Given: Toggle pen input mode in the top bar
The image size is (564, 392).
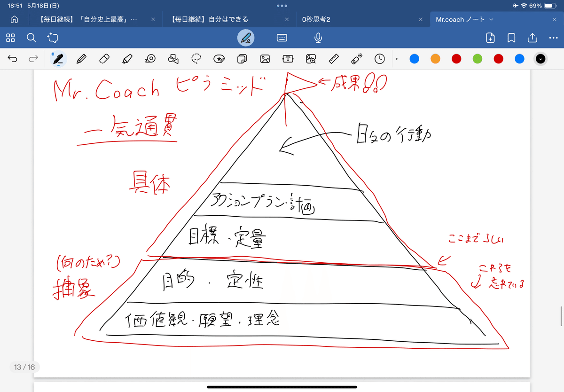Looking at the screenshot, I should (x=247, y=38).
